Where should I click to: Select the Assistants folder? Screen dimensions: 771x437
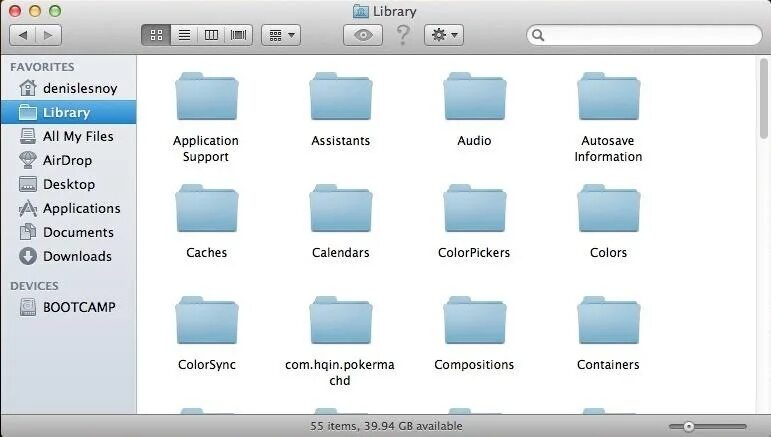(340, 97)
